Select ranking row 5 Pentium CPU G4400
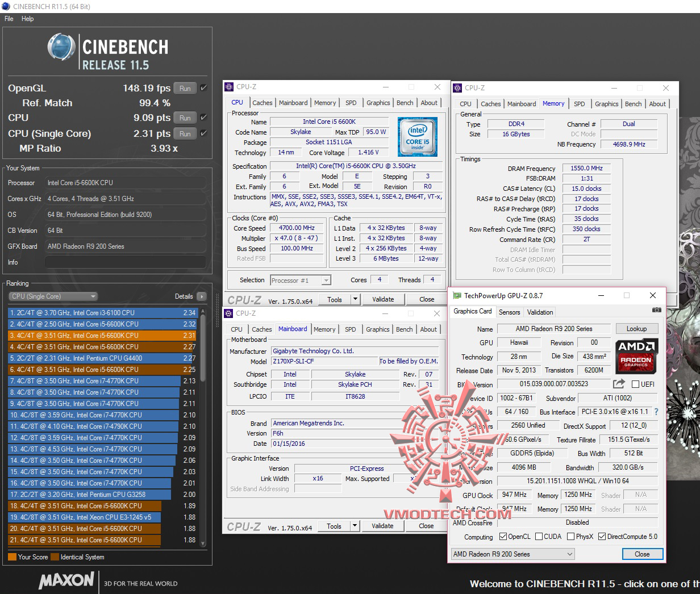The width and height of the screenshot is (700, 594). pos(102,358)
